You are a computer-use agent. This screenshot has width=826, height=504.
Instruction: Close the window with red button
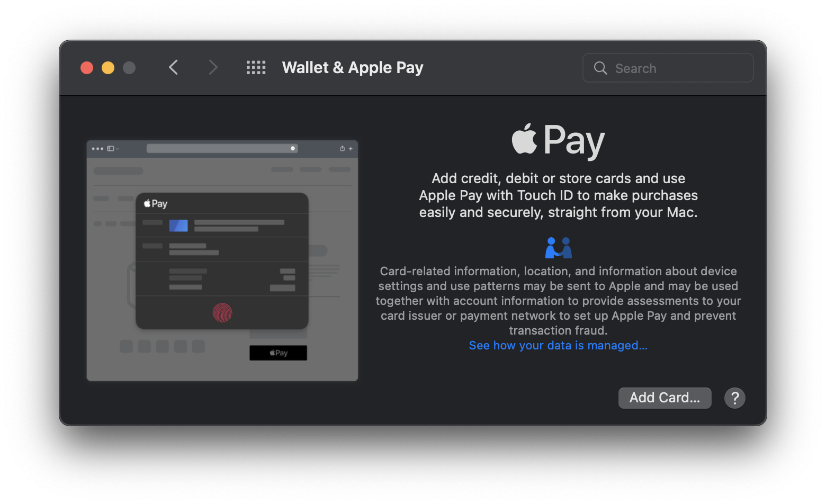[x=87, y=68]
